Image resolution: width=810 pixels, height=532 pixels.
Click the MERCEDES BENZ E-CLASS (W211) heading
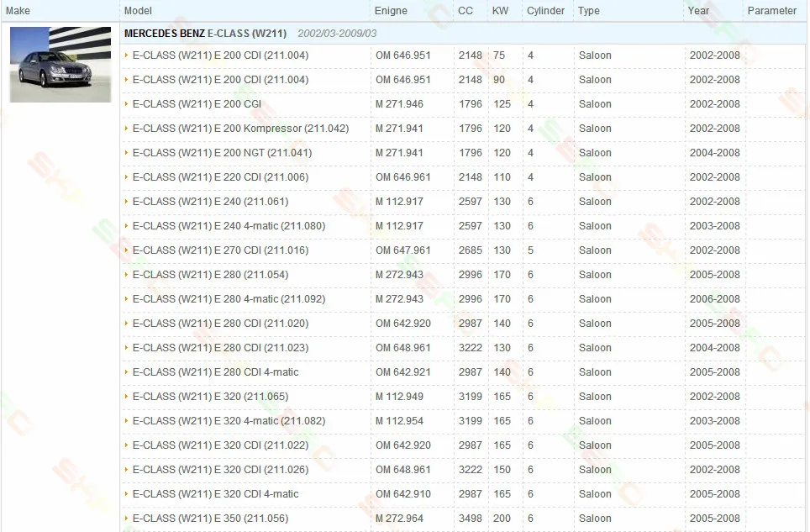(205, 34)
